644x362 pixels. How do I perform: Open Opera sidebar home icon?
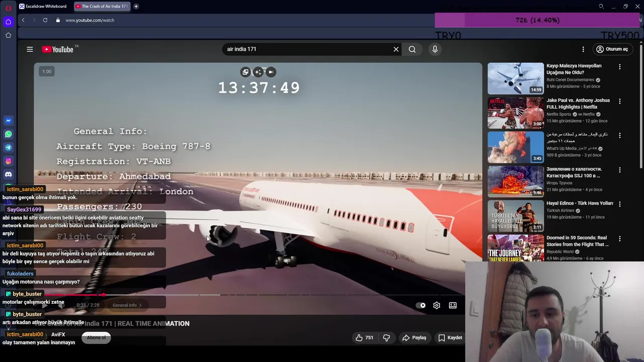coord(8,22)
